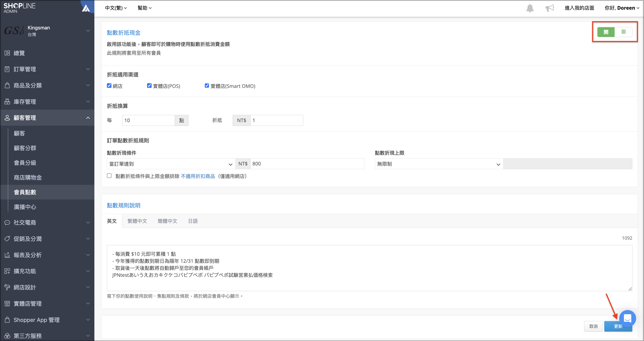This screenshot has width=644, height=341.
Task: Click the 更新 update button
Action: [x=618, y=326]
